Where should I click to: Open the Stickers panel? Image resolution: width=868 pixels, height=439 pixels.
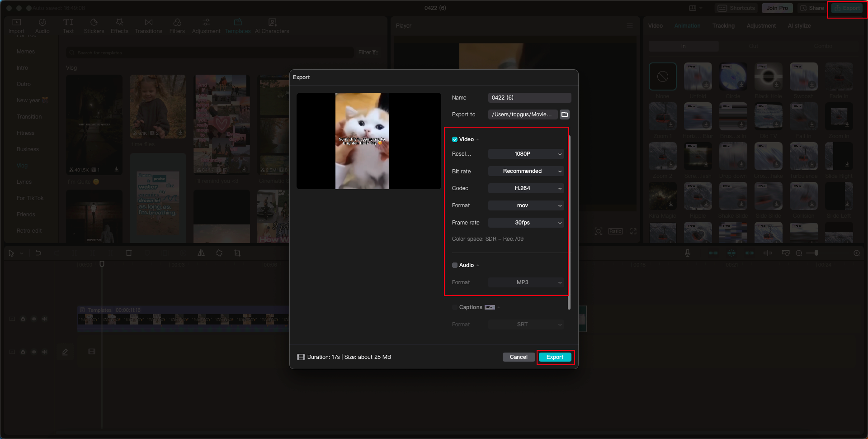[94, 26]
